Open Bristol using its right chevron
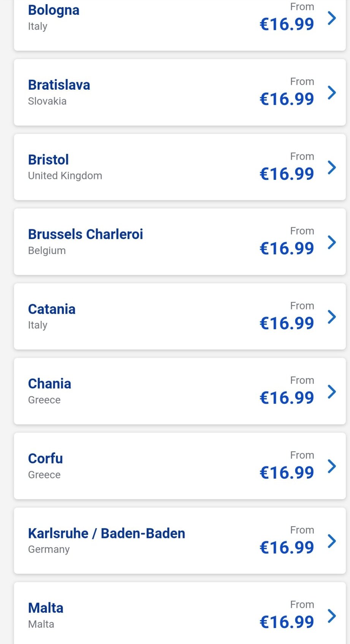350x644 pixels. coord(332,167)
